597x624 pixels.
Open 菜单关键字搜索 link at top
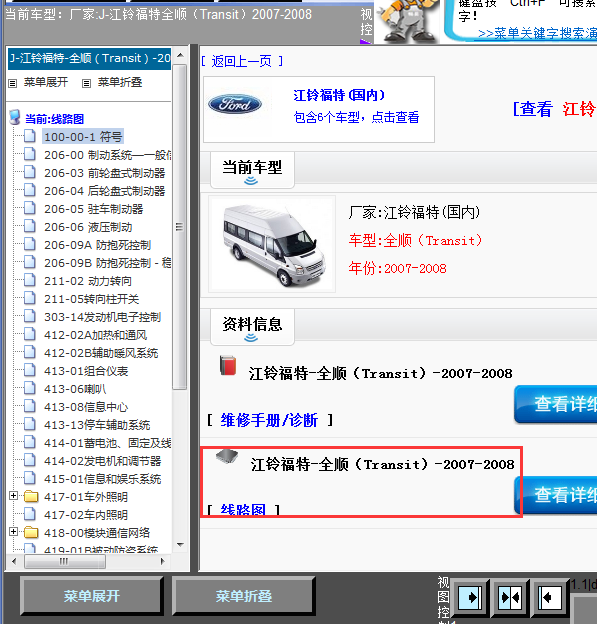tap(537, 33)
